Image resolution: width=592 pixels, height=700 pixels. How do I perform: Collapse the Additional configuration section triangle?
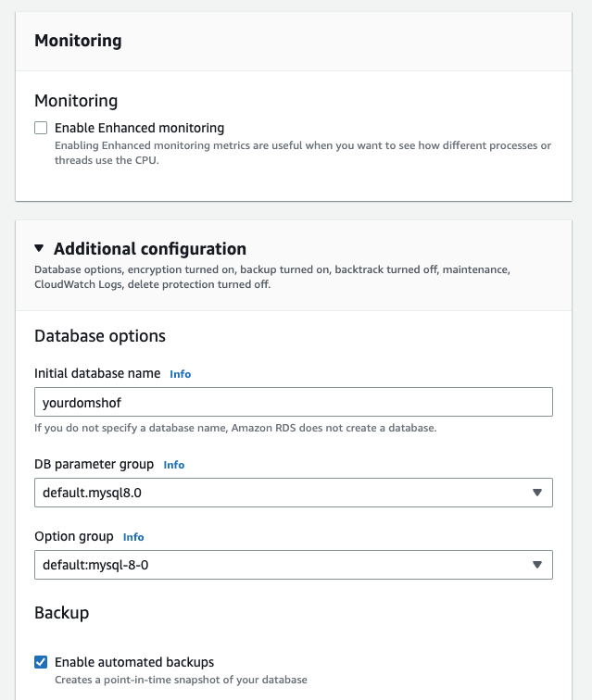[39, 248]
